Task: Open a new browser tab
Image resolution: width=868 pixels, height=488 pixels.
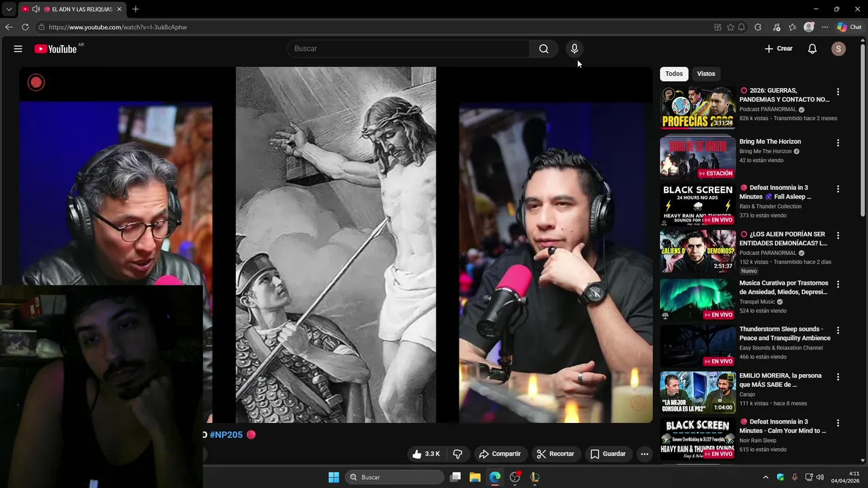Action: (x=136, y=9)
